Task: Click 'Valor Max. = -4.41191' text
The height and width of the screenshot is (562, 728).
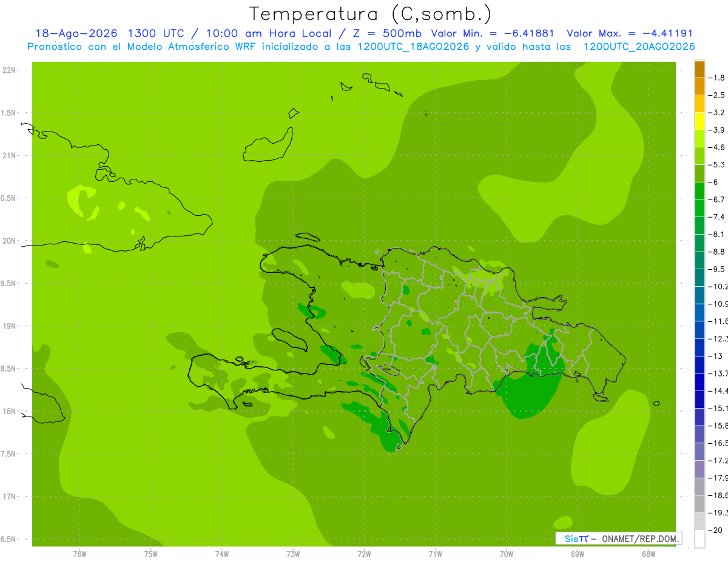Action: [x=629, y=33]
